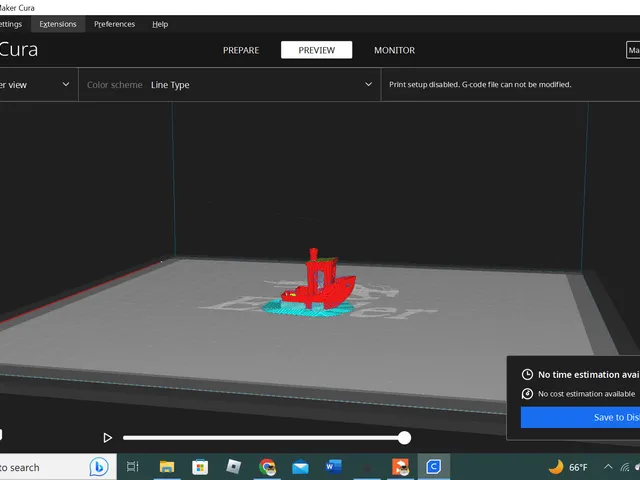This screenshot has height=480, width=640.
Task: Open Google Chrome from the taskbar
Action: click(x=267, y=467)
